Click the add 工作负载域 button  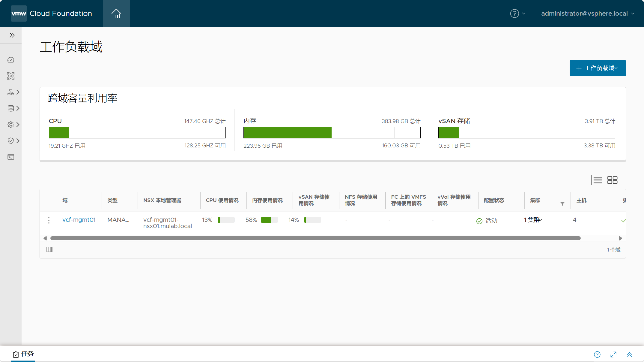point(598,68)
